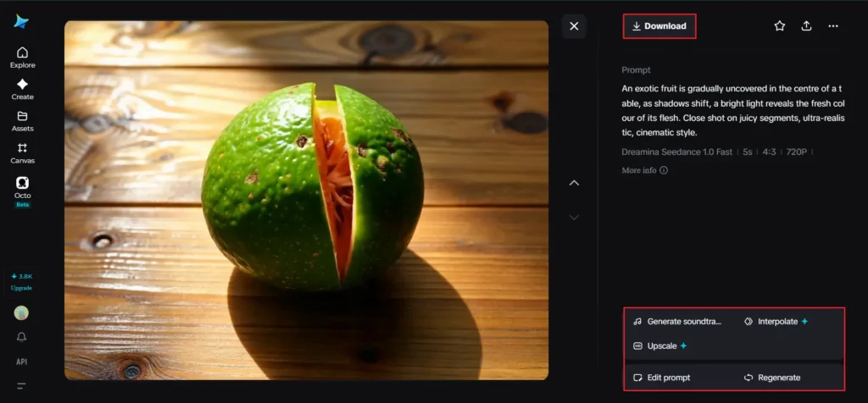Image resolution: width=868 pixels, height=403 pixels.
Task: Expand the sidebar menu at bottom
Action: 21,386
